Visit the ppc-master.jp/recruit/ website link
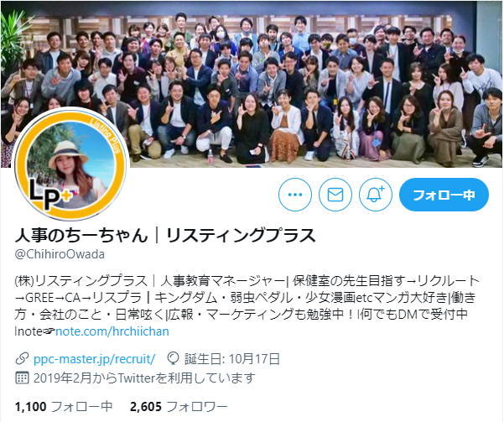 point(95,359)
